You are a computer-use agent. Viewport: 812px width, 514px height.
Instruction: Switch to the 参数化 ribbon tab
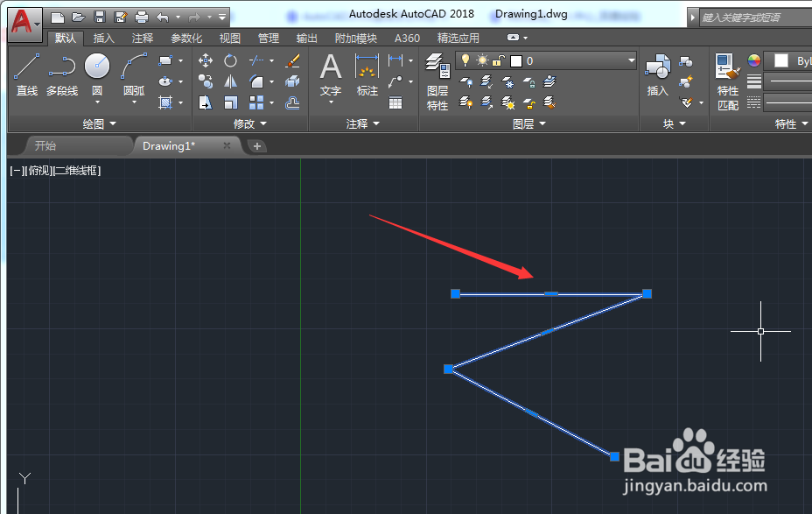coord(186,38)
